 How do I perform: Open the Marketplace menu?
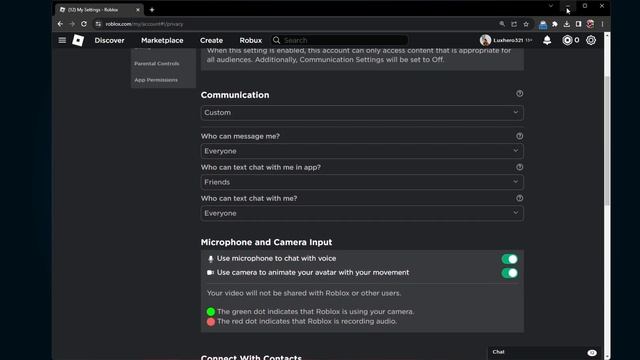(x=162, y=40)
